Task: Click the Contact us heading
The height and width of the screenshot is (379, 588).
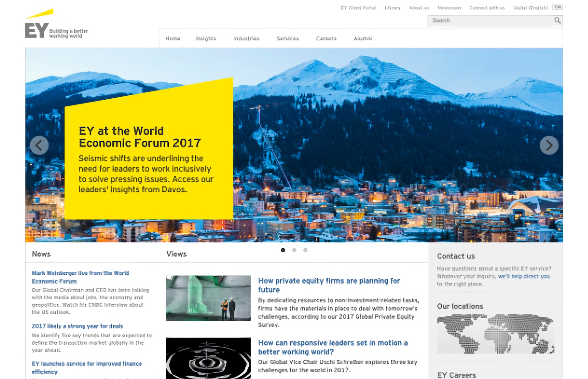Action: tap(456, 256)
